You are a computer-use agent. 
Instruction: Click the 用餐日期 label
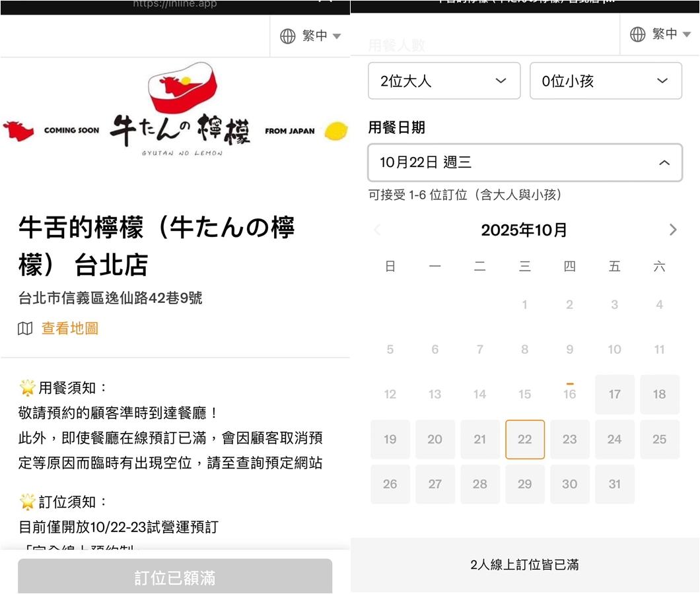point(396,127)
